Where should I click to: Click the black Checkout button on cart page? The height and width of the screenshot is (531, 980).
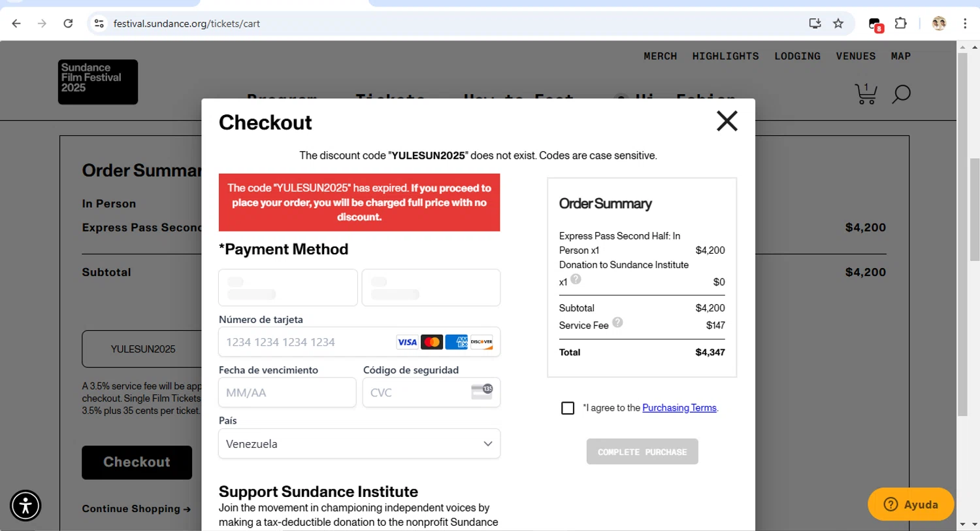tap(137, 462)
